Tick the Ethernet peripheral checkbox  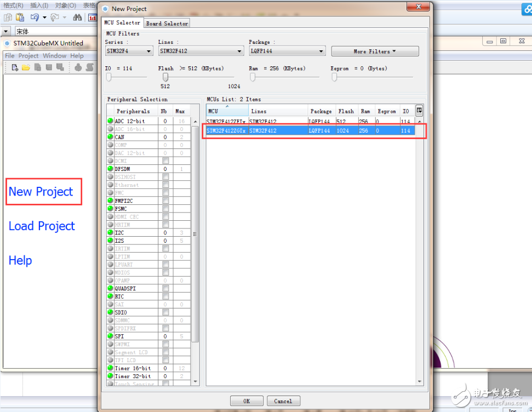165,185
